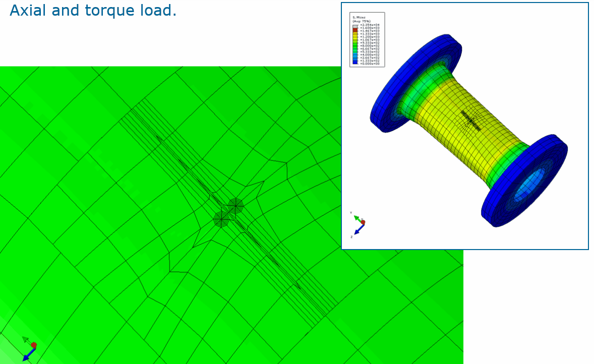This screenshot has width=594, height=364.
Task: Click the red band in the stress legend
Action: click(355, 31)
